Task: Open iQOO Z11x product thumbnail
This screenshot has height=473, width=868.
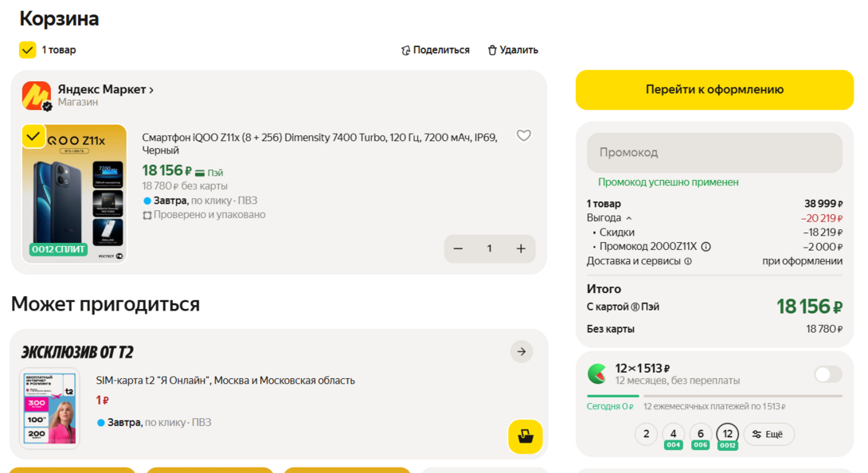Action: (75, 193)
